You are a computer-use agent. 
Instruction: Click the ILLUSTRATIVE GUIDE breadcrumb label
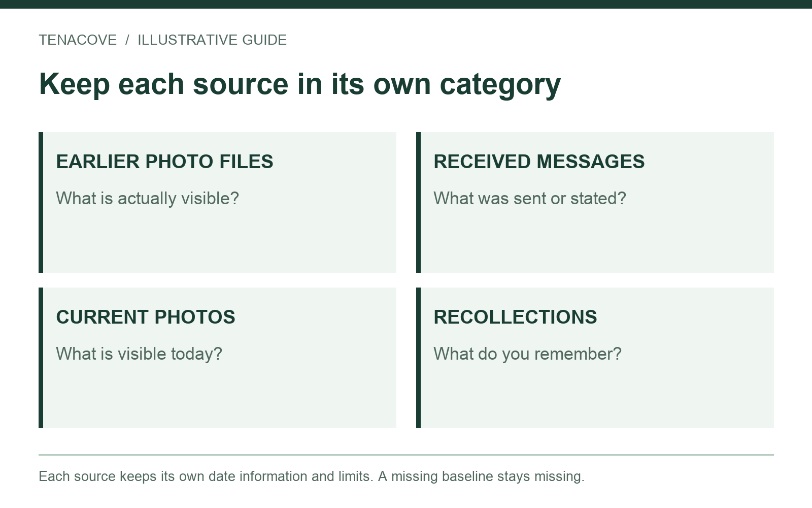pyautogui.click(x=212, y=40)
